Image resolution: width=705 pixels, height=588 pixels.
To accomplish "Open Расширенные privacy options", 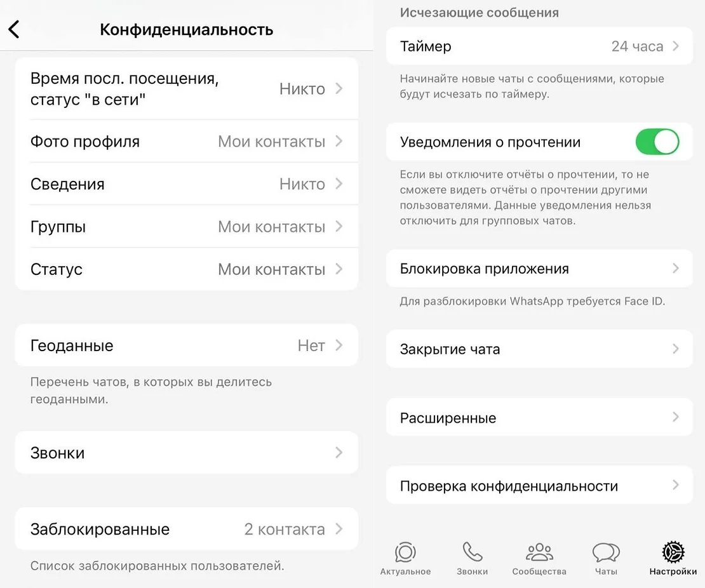I will click(539, 417).
